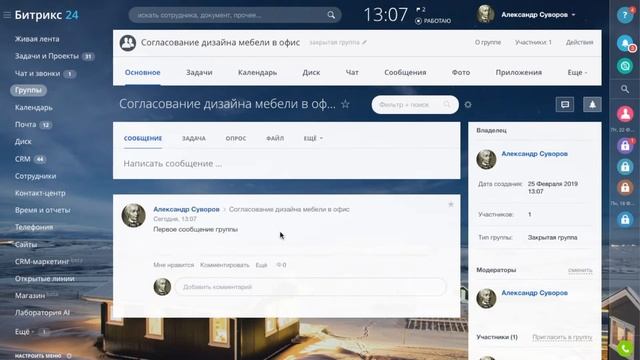The image size is (640, 360).
Task: Toggle the hamburger menu next to Bitrix logo
Action: tap(7, 15)
